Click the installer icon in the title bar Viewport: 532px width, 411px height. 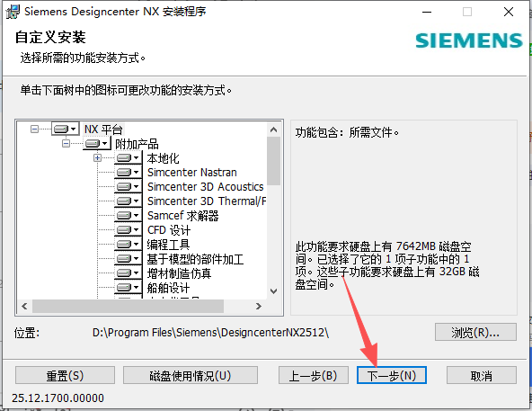13,12
